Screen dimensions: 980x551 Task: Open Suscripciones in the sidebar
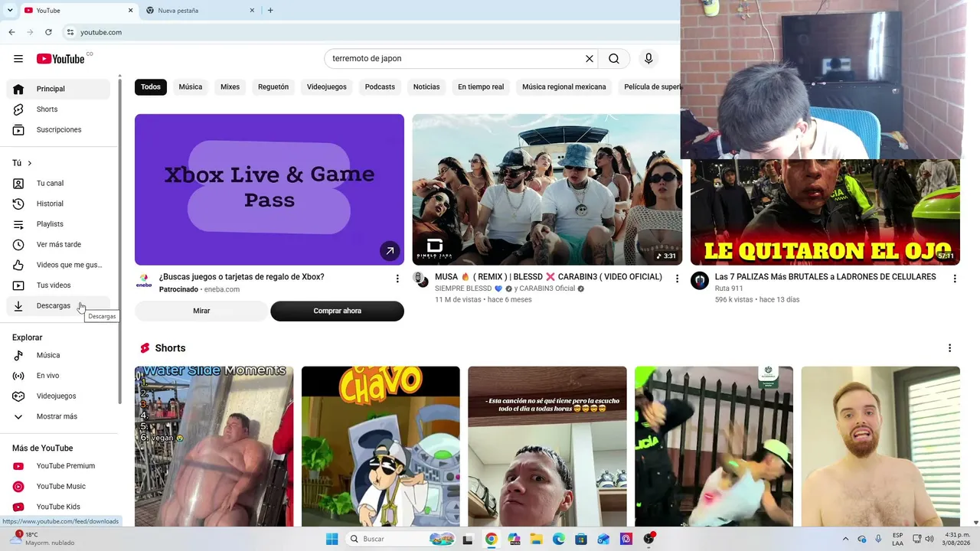pyautogui.click(x=58, y=130)
